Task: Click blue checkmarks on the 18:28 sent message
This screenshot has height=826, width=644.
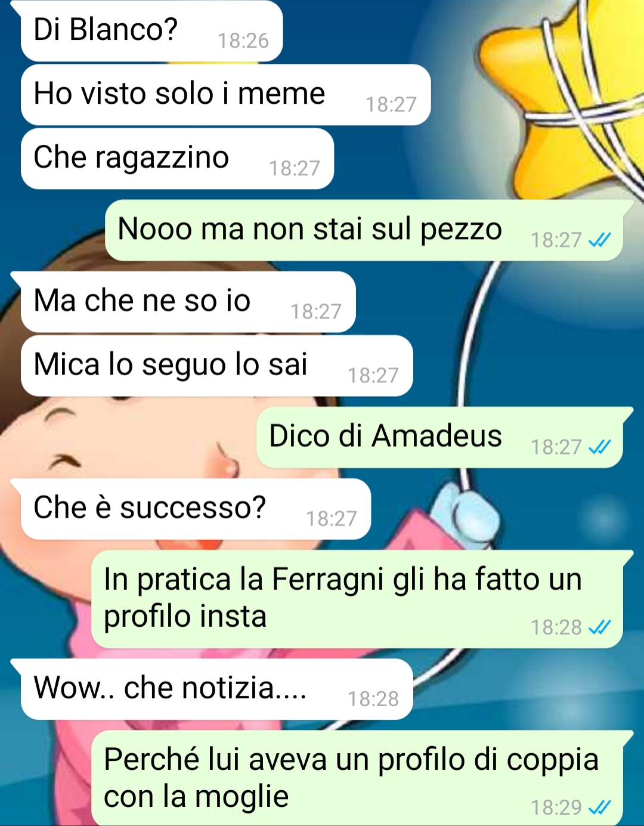Action: click(599, 627)
